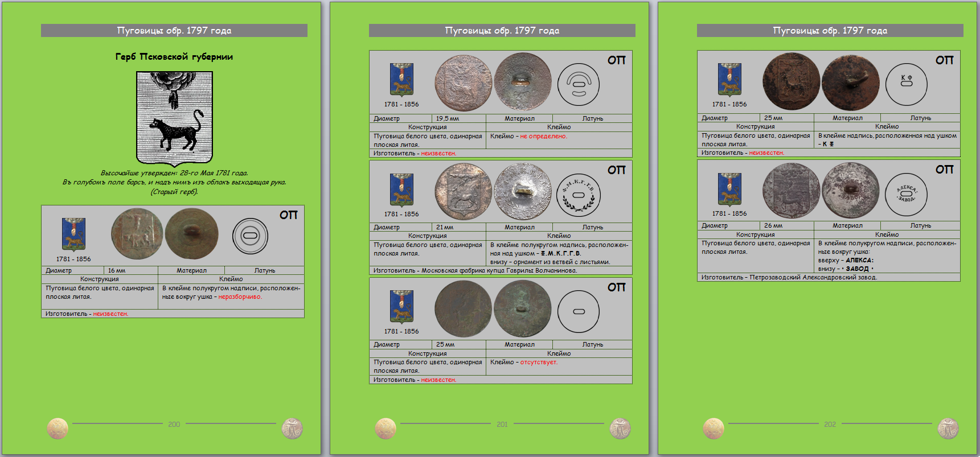Image resolution: width=980 pixels, height=457 pixels.
Task: Click the ОП label in the 21 мм entry
Action: (x=616, y=170)
